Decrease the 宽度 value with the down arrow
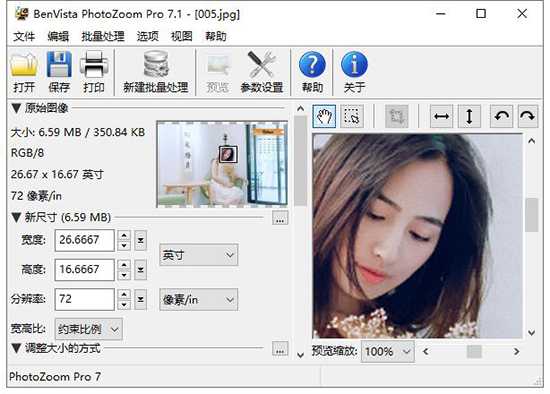This screenshot has height=394, width=550. [x=124, y=246]
